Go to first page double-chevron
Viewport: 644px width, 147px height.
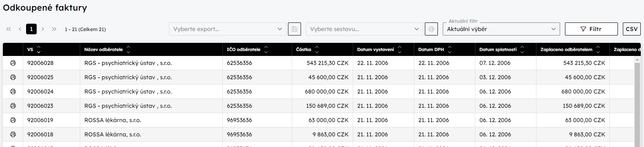[9, 29]
